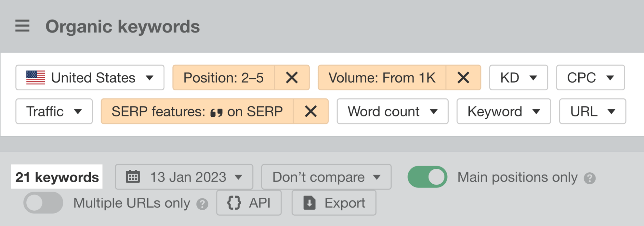644x226 pixels.
Task: Open the Word count filter dropdown
Action: point(392,112)
